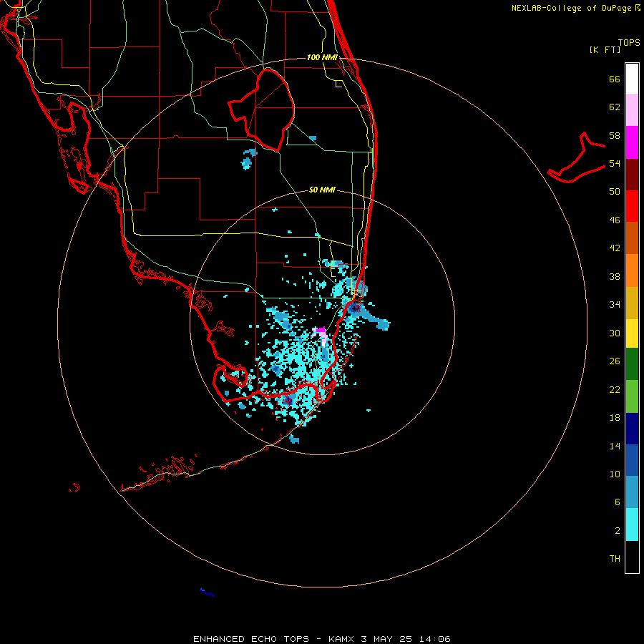Click the "[K FT]" units label
Screen dimensions: 644x644
(605, 49)
